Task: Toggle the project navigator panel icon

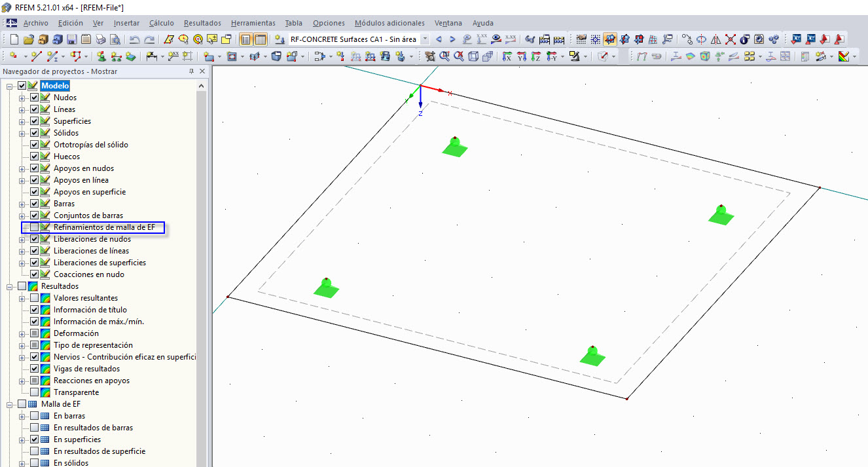Action: point(245,39)
